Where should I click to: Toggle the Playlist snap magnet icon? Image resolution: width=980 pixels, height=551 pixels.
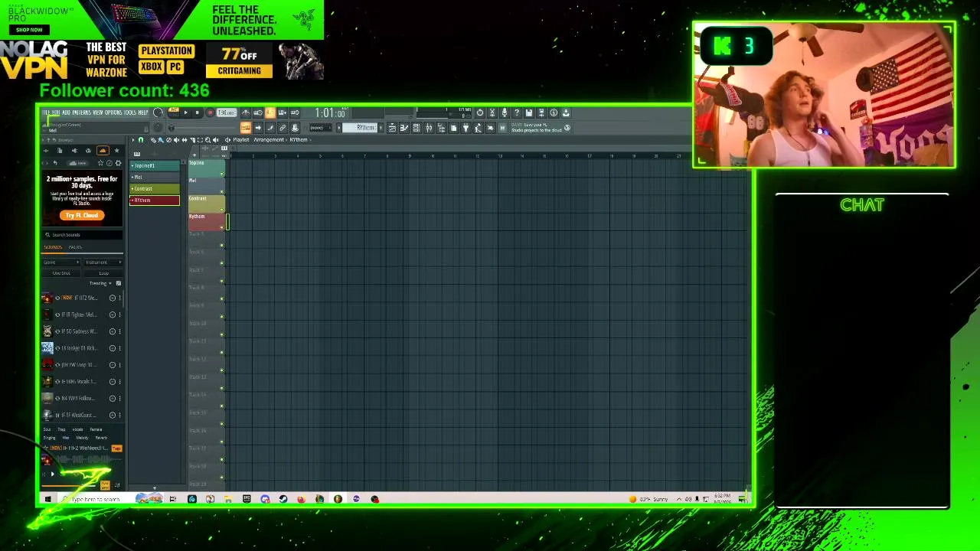pyautogui.click(x=140, y=140)
